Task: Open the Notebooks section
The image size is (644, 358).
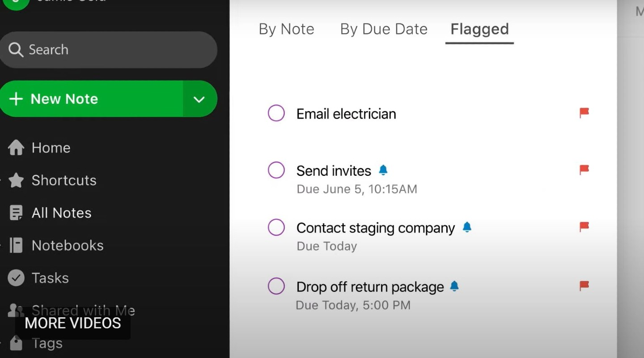Action: [x=16, y=245]
